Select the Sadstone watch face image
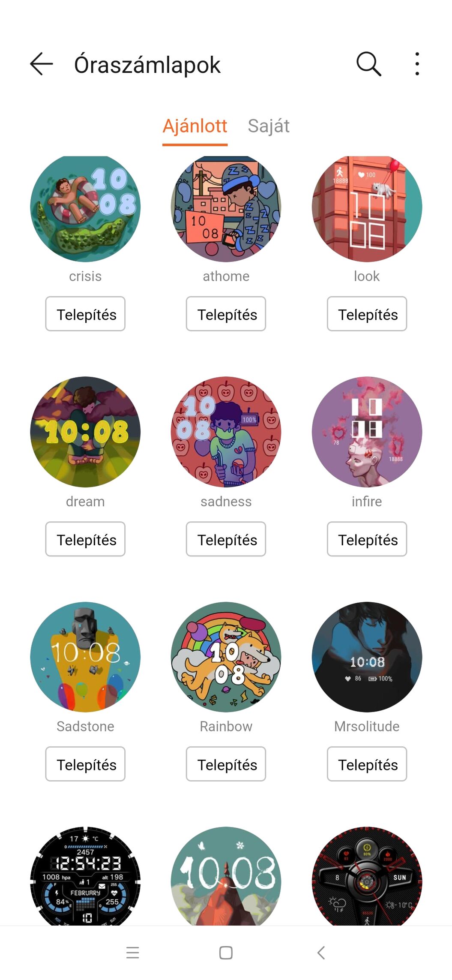 pyautogui.click(x=85, y=657)
